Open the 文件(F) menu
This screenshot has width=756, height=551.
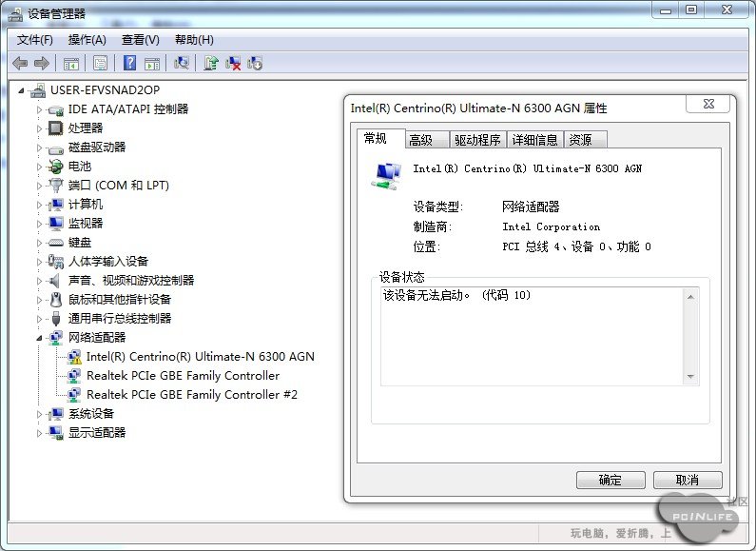pos(35,40)
